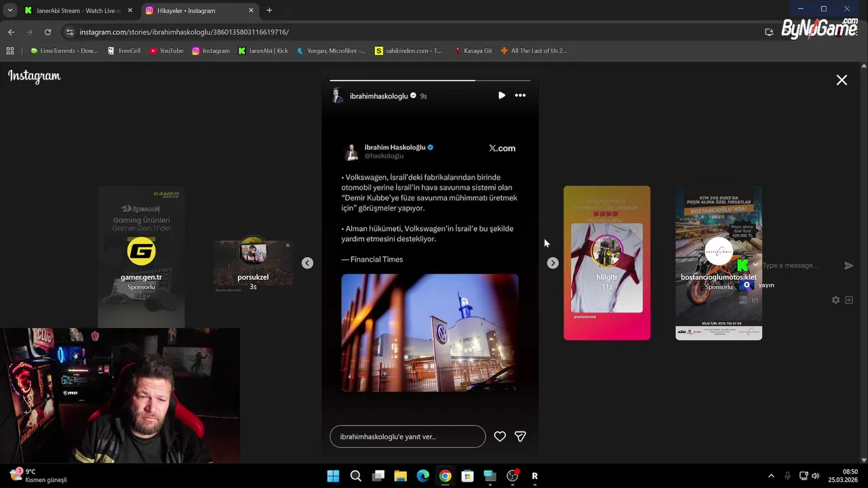This screenshot has height=488, width=868.
Task: Open the taskbar app with red badge
Action: [513, 476]
